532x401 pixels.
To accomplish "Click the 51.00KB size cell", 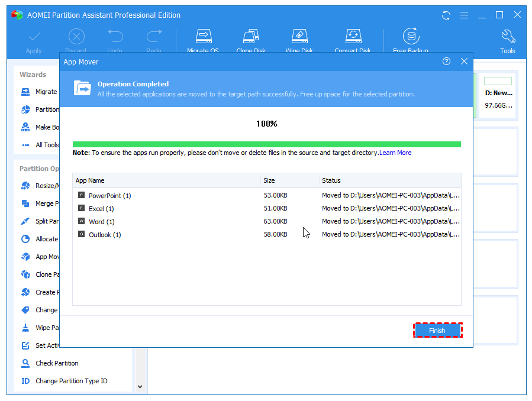I will (276, 208).
